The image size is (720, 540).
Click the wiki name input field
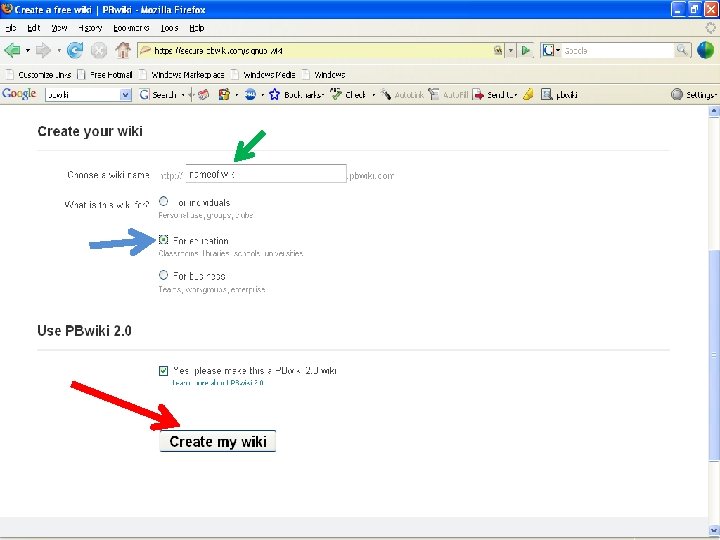(266, 174)
